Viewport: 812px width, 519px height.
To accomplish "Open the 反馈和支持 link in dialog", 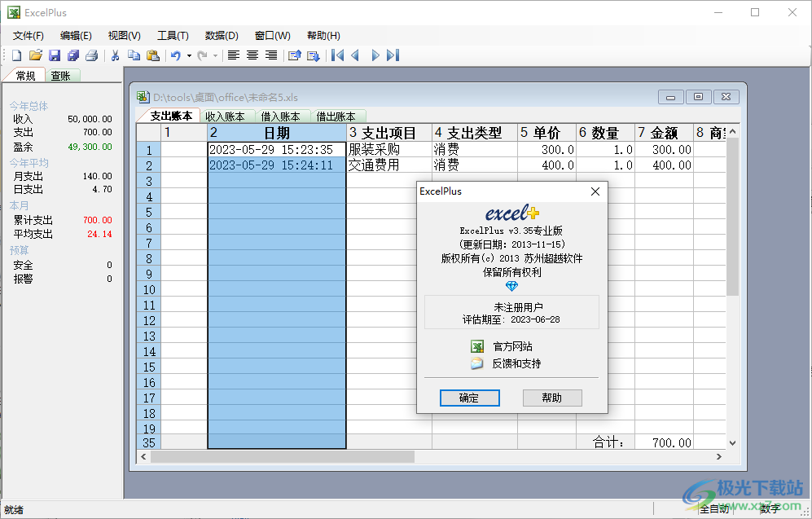I will (x=516, y=363).
